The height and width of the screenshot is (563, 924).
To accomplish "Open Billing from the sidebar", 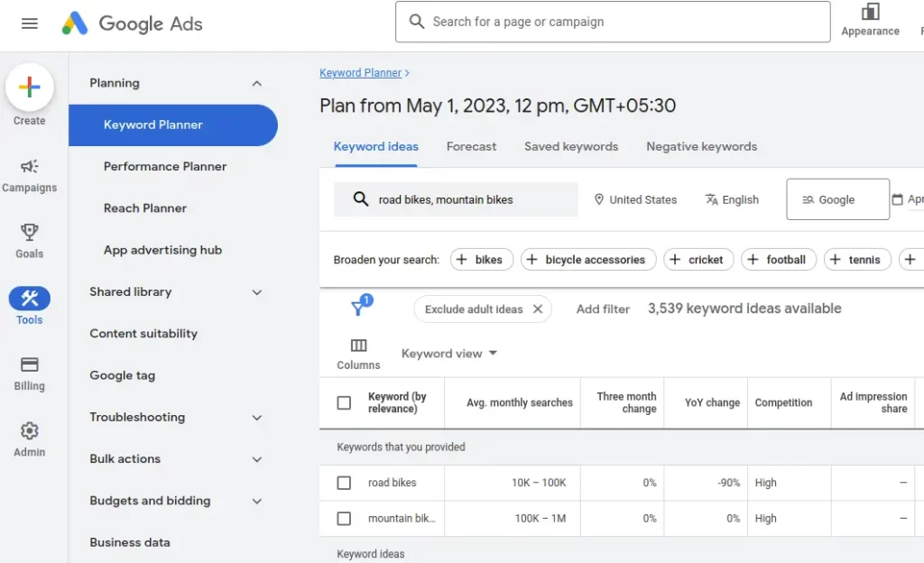I will point(30,374).
